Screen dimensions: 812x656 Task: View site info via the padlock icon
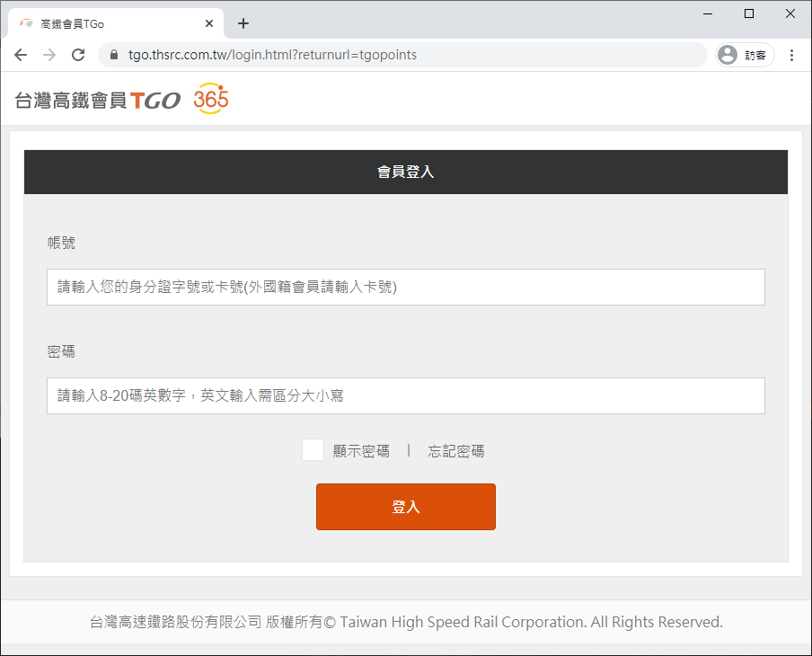[x=113, y=55]
